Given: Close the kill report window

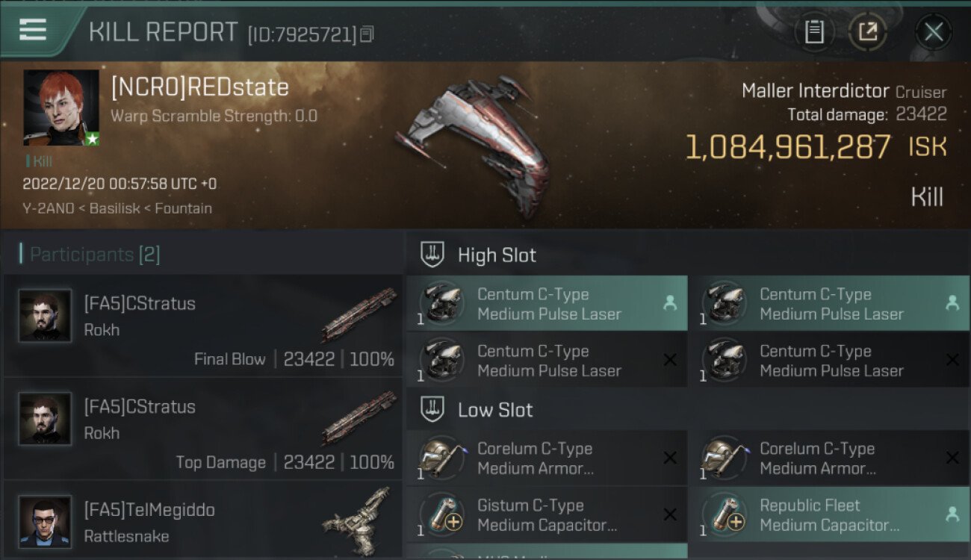Looking at the screenshot, I should (x=933, y=31).
